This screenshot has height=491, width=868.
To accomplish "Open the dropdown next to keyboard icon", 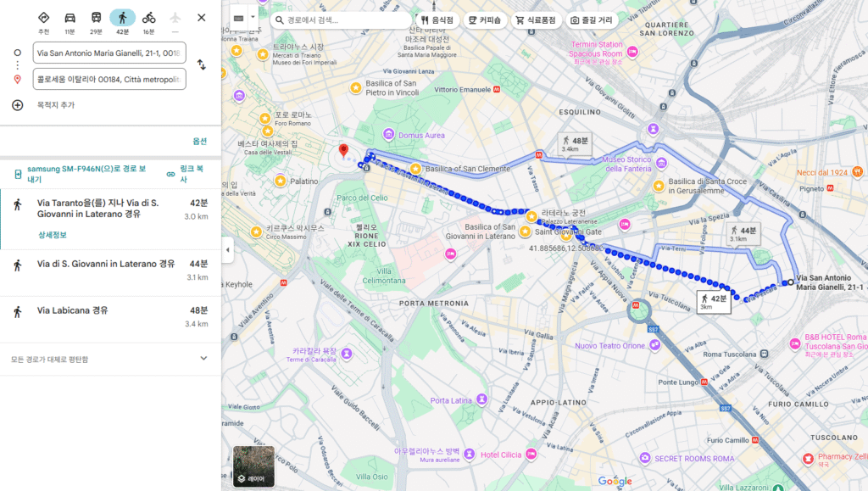I will [x=253, y=18].
